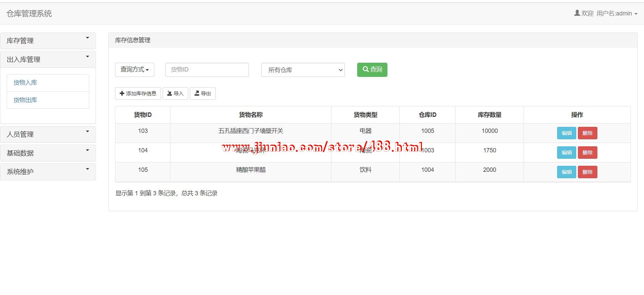Open the admin username dropdown caret
Viewport: 644px width, 295px height.
coord(636,14)
